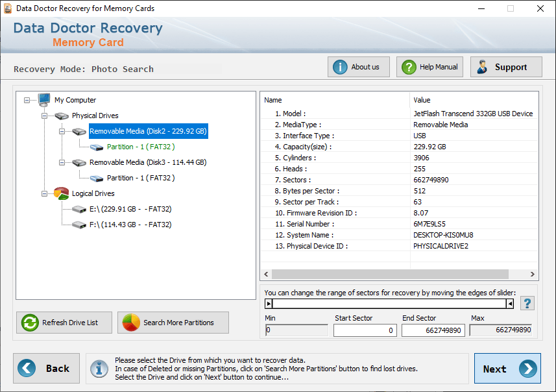Viewport: 556px width, 392px height.
Task: Click the horizontal scrollbar right arrow
Action: tap(532, 275)
